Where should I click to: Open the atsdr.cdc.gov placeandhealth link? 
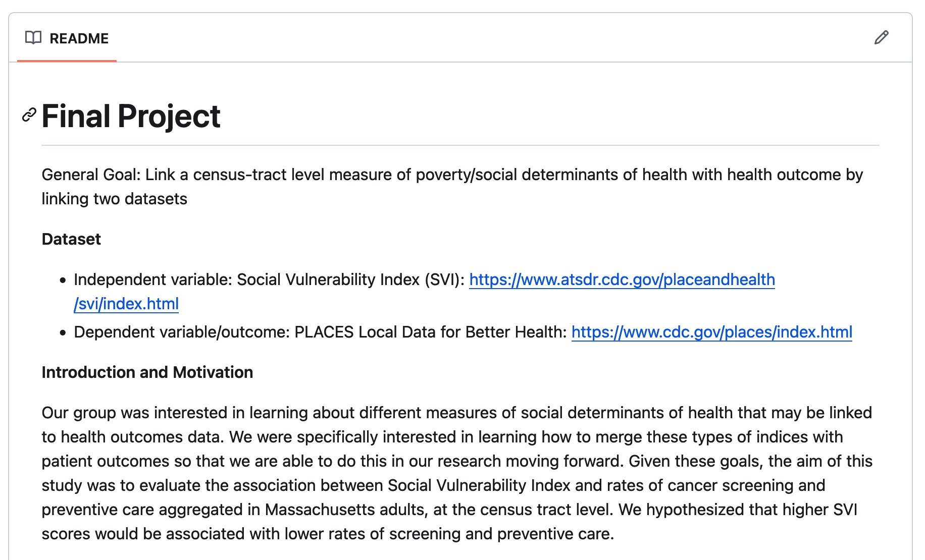pos(622,279)
